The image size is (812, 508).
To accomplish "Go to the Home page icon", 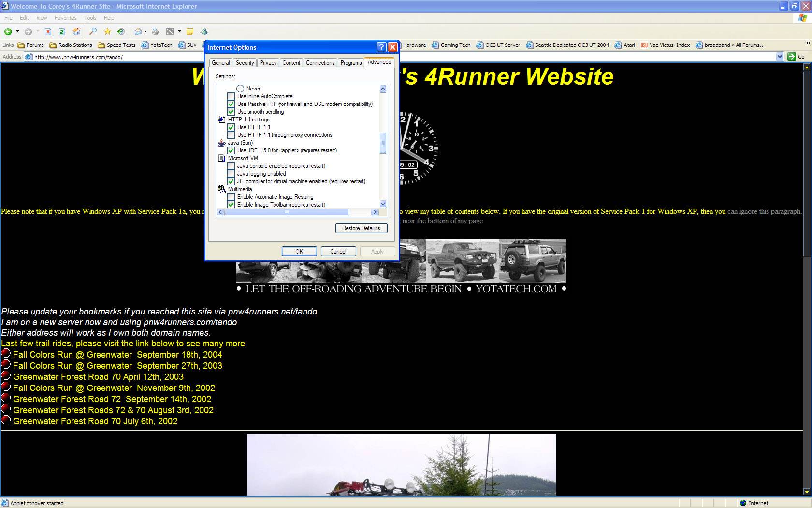I will tap(76, 31).
